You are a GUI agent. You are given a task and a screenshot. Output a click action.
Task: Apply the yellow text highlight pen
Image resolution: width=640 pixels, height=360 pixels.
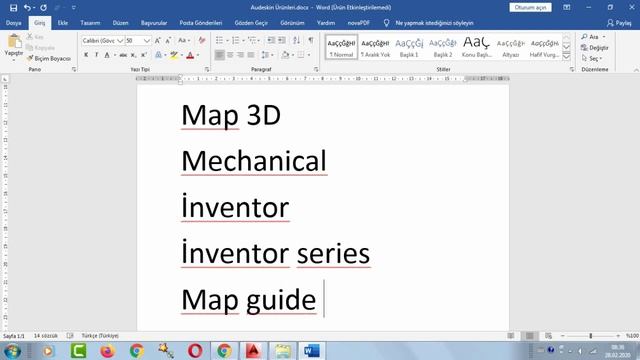click(x=174, y=55)
